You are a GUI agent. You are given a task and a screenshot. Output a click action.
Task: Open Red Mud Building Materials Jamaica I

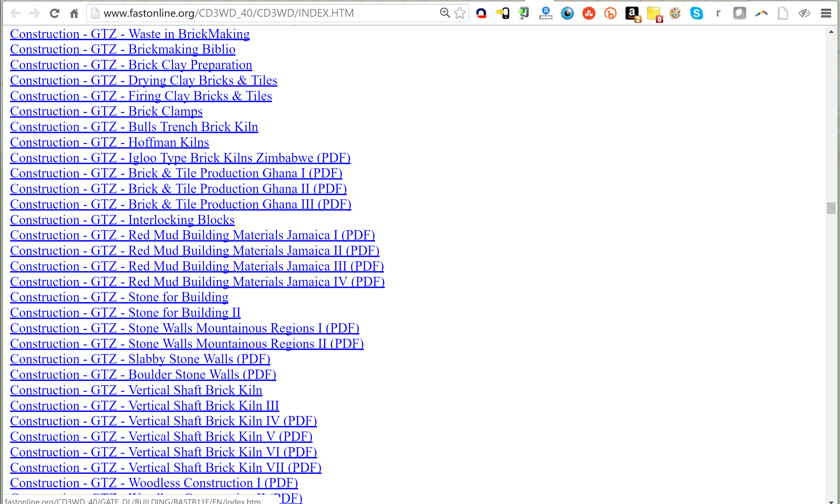point(192,235)
